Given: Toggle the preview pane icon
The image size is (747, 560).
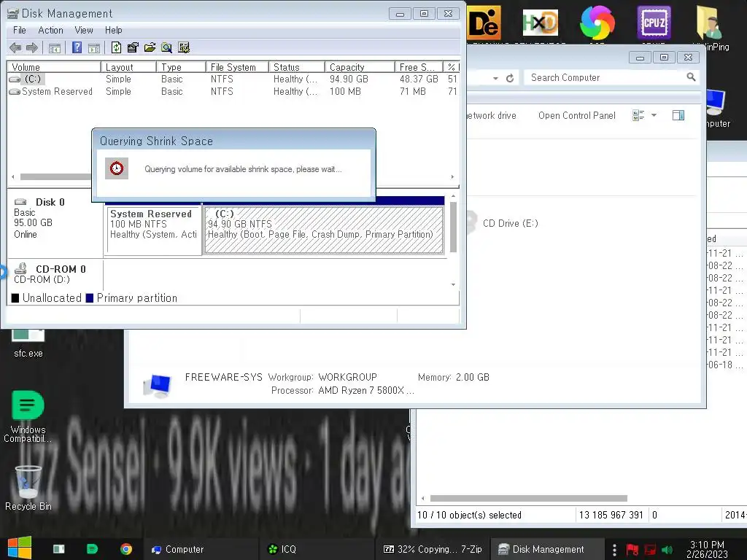Looking at the screenshot, I should (x=678, y=115).
